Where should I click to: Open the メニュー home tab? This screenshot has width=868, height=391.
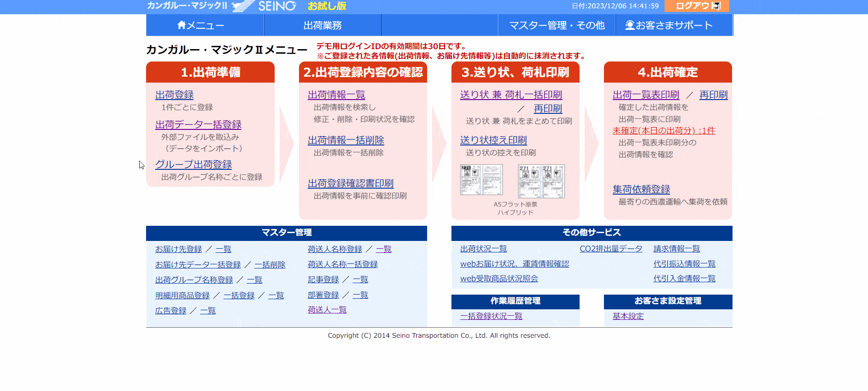[x=205, y=25]
